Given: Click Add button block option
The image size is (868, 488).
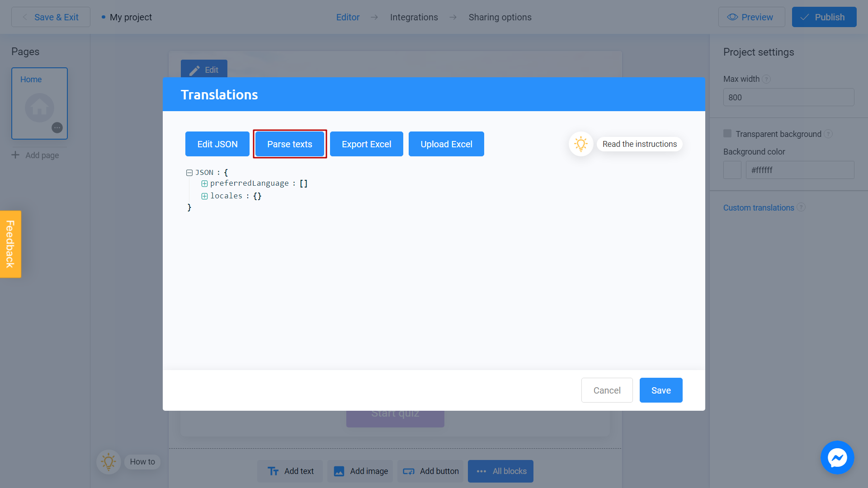Looking at the screenshot, I should pyautogui.click(x=430, y=471).
